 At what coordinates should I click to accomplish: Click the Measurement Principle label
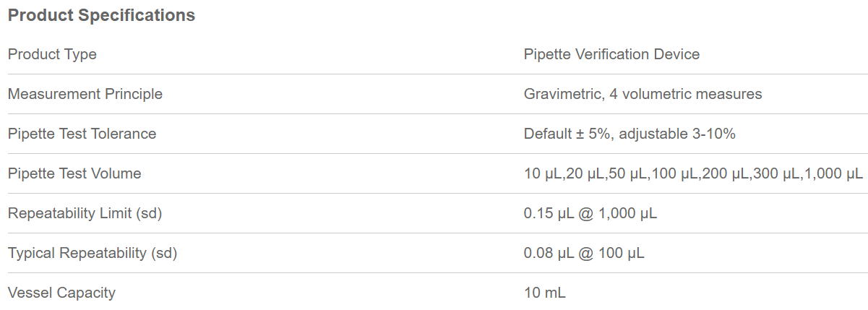[x=85, y=94]
